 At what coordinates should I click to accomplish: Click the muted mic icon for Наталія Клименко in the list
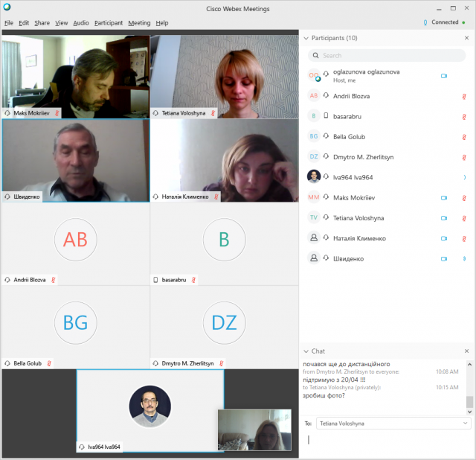(x=464, y=238)
